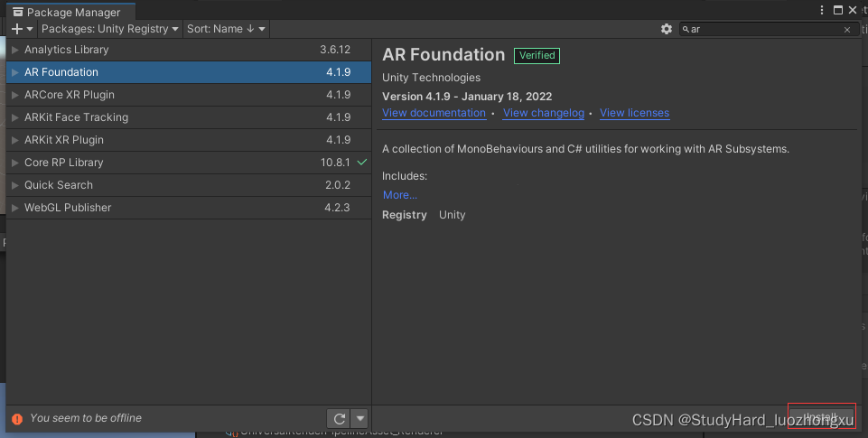
Task: Expand the Core RP Library versions
Action: [15, 163]
